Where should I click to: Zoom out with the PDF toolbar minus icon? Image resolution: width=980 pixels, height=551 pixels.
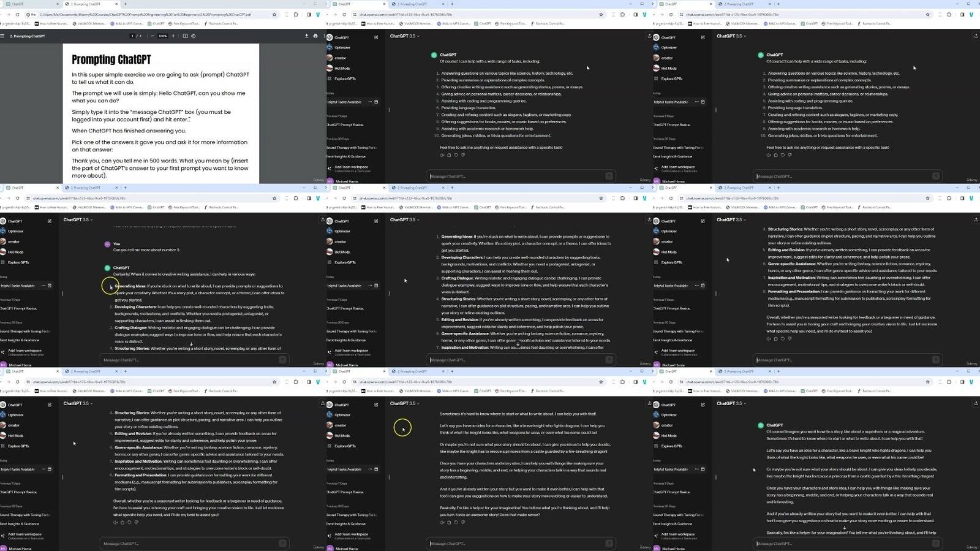coord(153,36)
